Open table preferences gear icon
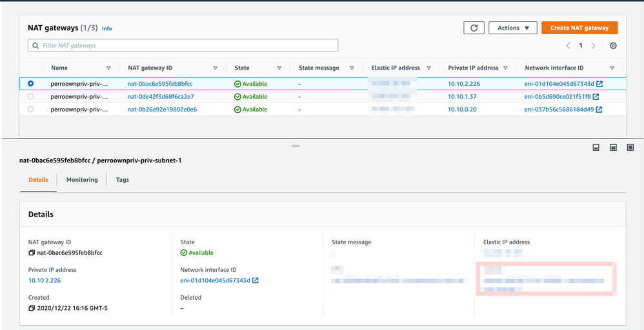The height and width of the screenshot is (330, 644). [613, 46]
